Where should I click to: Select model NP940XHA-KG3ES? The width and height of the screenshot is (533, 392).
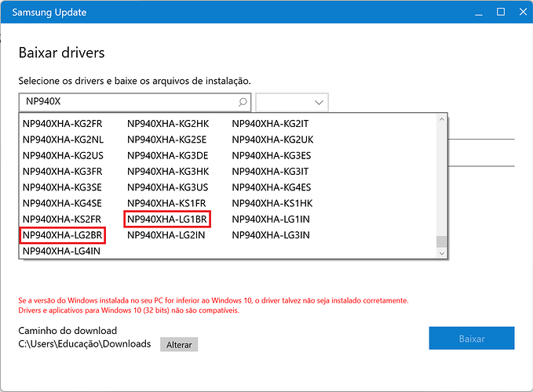coord(272,155)
